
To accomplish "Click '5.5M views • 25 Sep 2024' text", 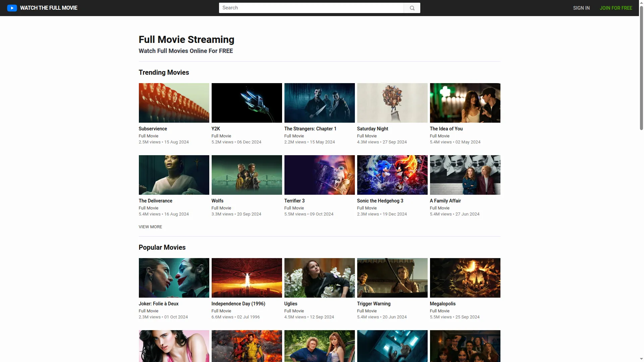I will pyautogui.click(x=454, y=317).
